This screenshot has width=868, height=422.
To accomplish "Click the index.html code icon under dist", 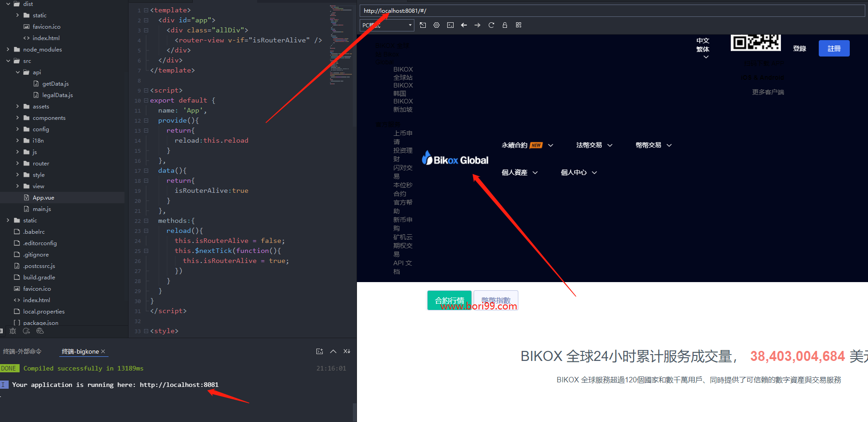I will pyautogui.click(x=26, y=38).
